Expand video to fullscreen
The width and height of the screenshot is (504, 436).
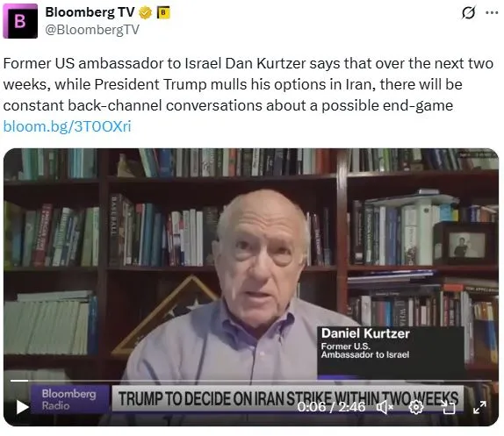[x=479, y=407]
